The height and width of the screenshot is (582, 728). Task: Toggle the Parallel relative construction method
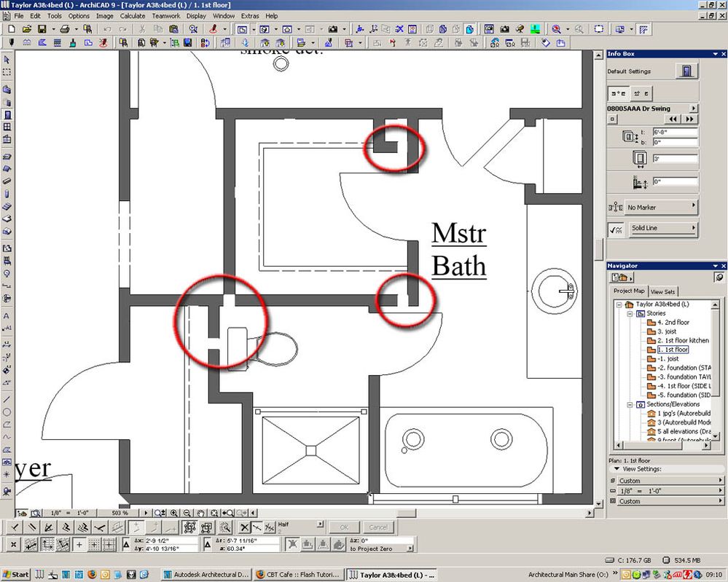(32, 527)
